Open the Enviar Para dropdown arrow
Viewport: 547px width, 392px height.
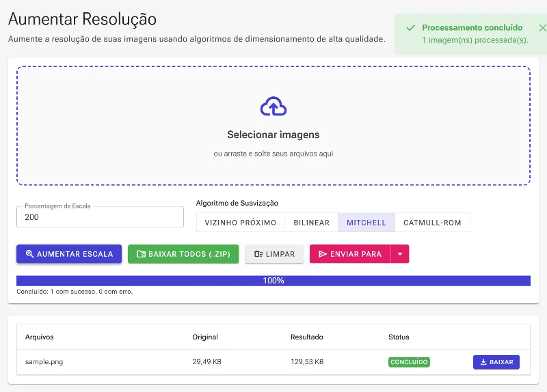coord(400,254)
